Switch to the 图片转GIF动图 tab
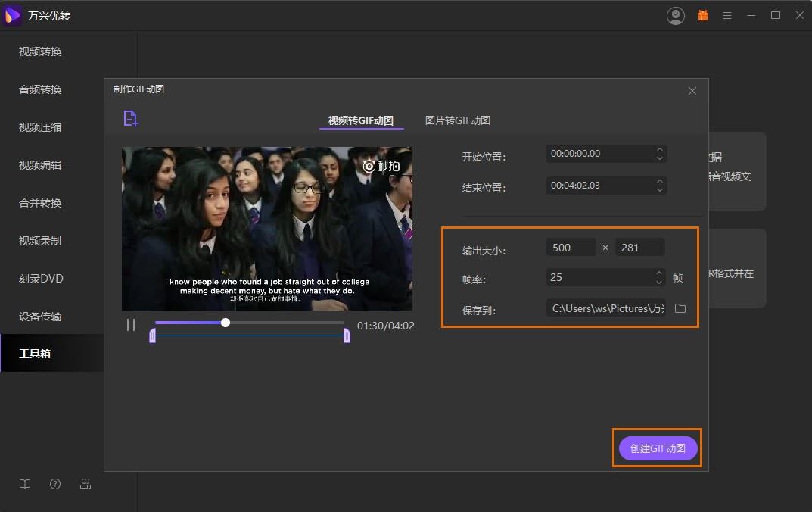 point(458,120)
